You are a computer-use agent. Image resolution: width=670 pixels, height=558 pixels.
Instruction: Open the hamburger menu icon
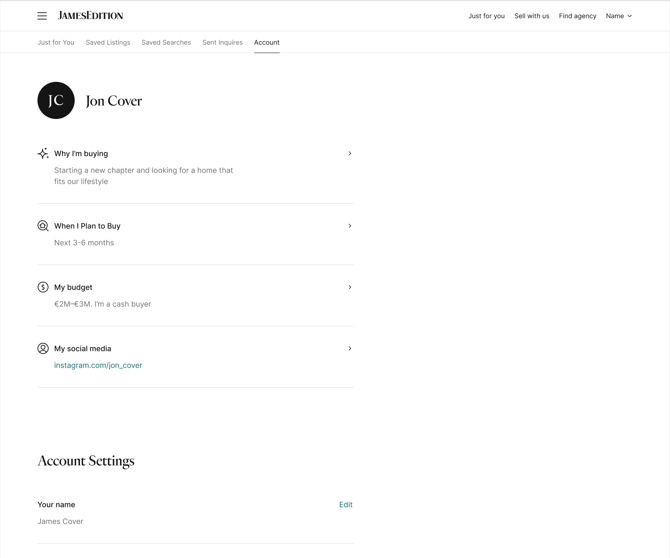pos(42,16)
